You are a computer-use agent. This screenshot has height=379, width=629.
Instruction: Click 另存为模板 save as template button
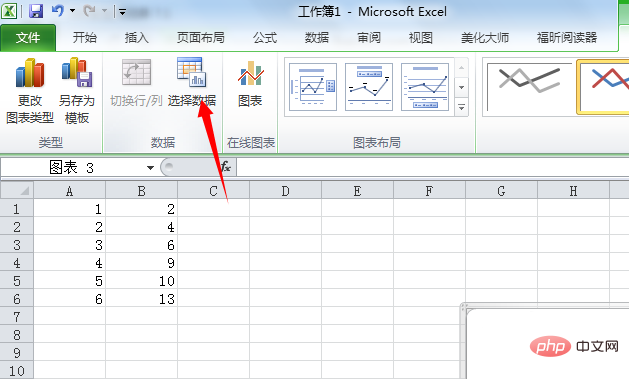pyautogui.click(x=77, y=91)
